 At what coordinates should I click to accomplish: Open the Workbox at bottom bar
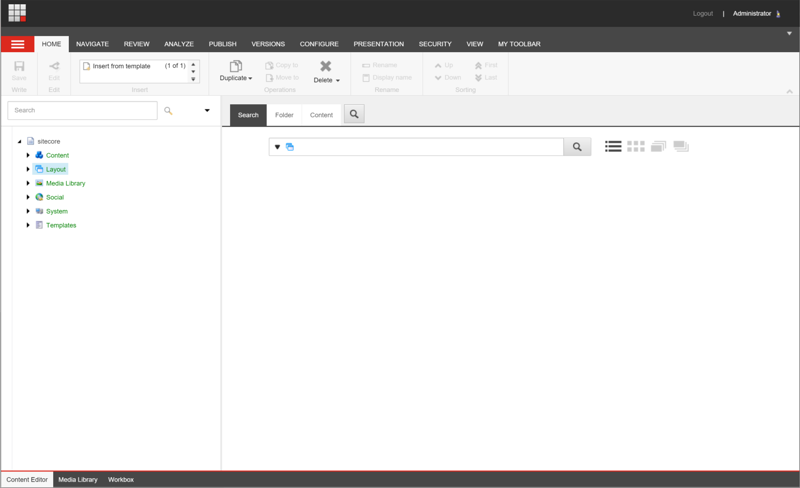pos(121,480)
